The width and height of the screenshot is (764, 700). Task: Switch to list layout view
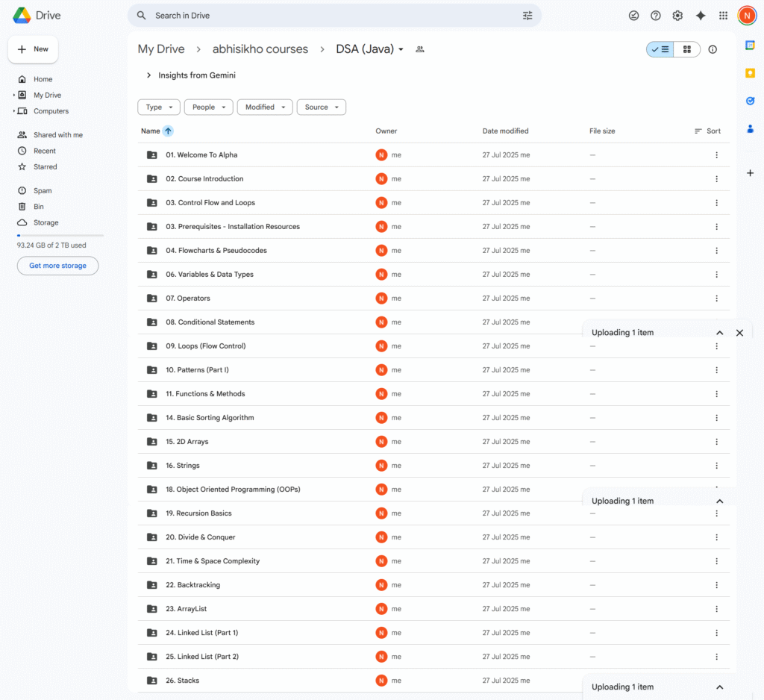click(660, 49)
